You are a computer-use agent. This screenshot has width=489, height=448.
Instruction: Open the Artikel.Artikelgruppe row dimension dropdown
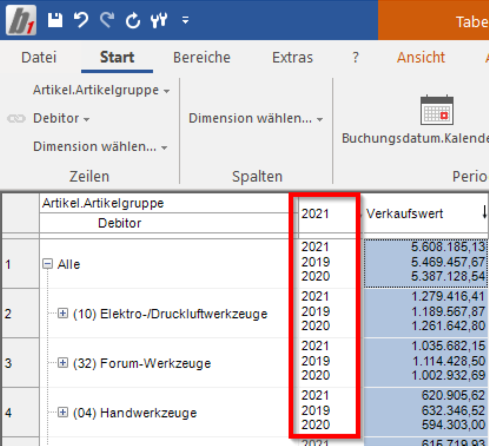[101, 90]
